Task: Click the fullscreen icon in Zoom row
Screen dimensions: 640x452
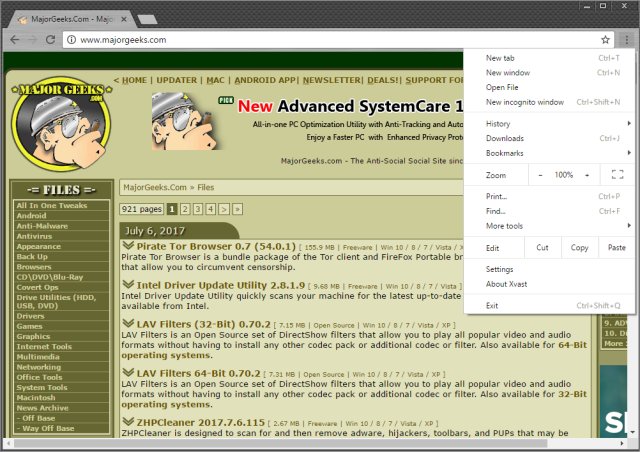Action: (x=617, y=175)
